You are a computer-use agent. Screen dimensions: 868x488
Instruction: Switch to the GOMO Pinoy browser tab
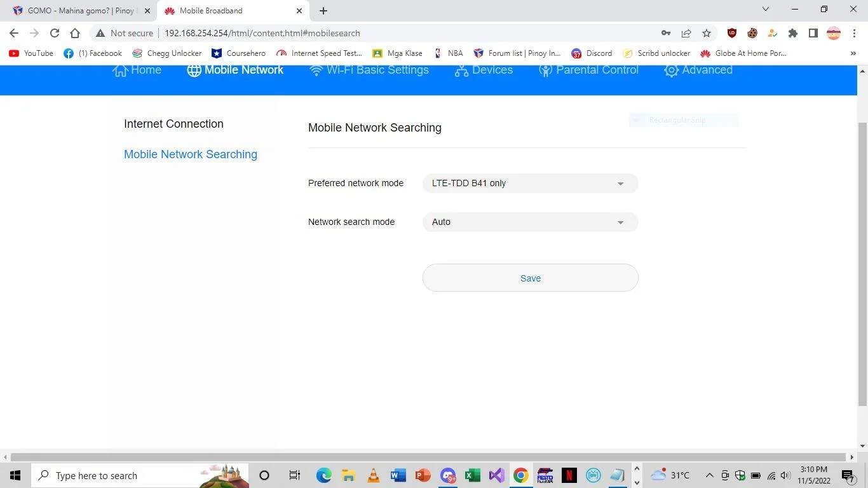tap(81, 11)
